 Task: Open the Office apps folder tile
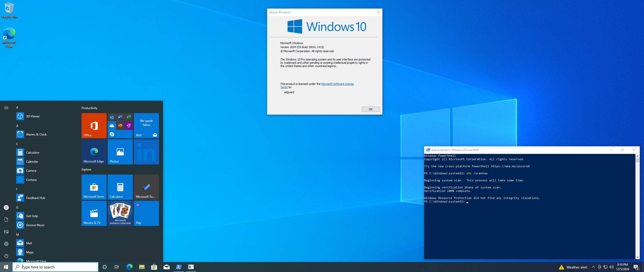coord(120,126)
